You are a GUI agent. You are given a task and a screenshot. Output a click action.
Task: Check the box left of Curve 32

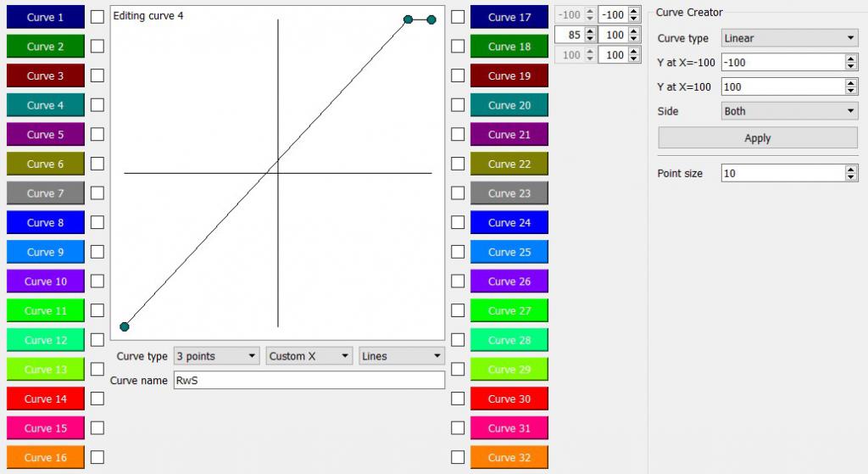coord(458,457)
